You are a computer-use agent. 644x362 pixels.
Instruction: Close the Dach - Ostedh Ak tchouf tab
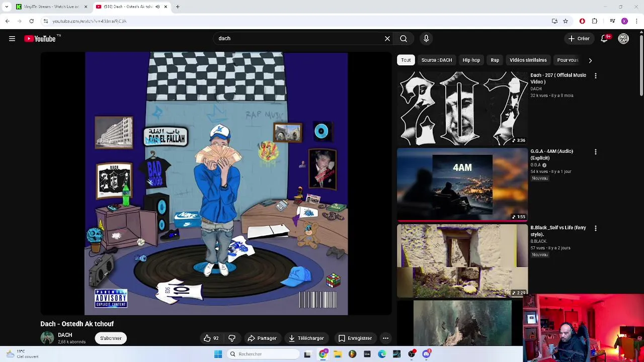click(166, 7)
